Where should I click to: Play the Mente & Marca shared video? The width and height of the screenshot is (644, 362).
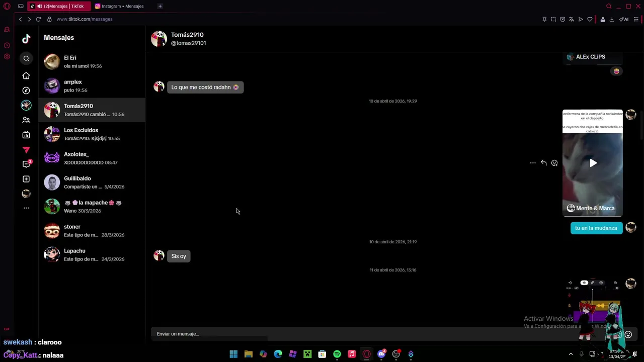pos(593,163)
